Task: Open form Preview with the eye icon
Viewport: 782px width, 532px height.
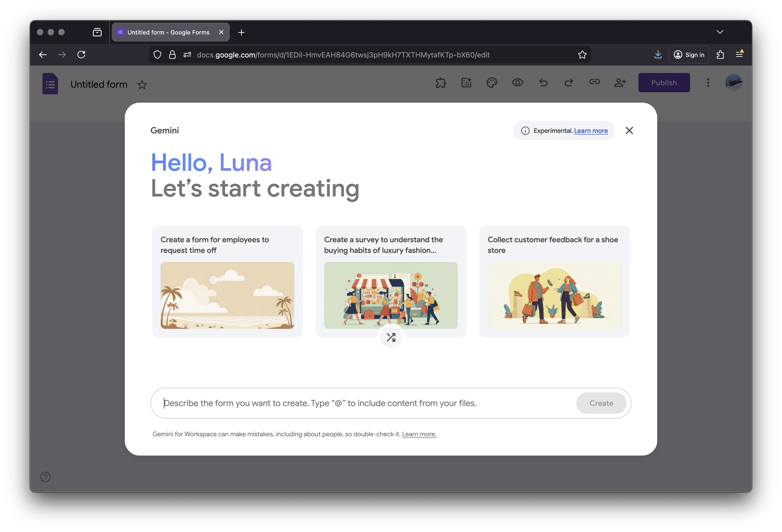Action: coord(517,82)
